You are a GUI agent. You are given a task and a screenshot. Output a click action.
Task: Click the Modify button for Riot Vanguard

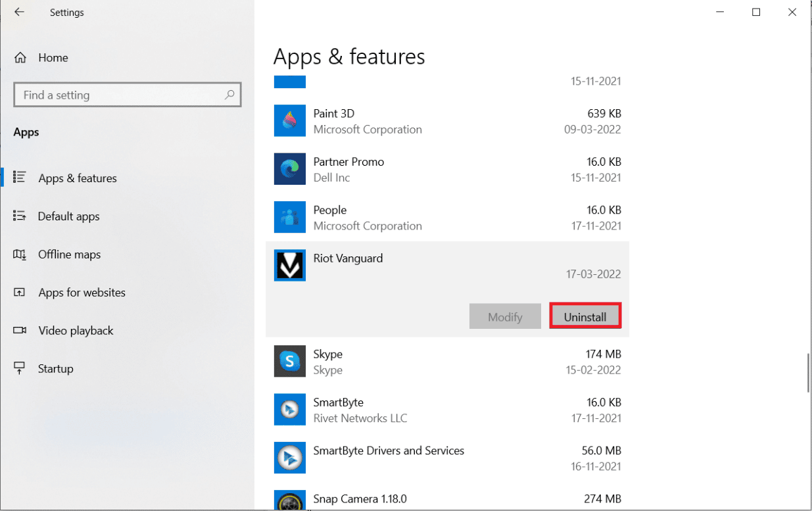[505, 316]
